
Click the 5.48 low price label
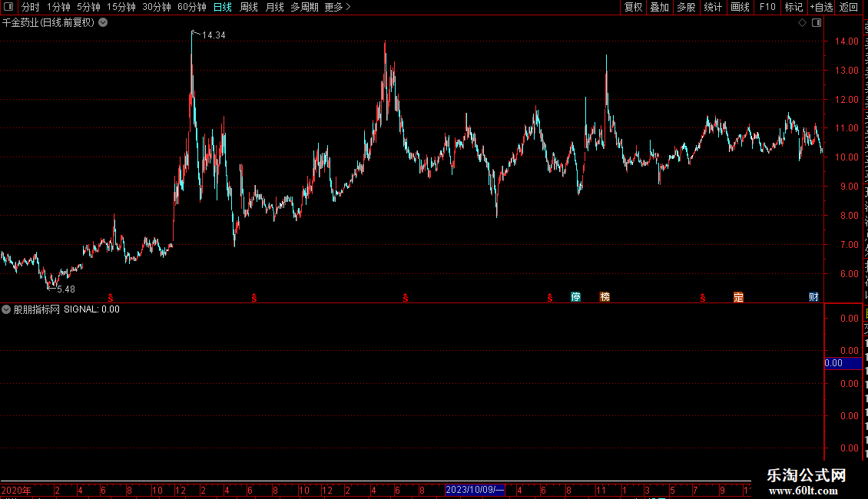[66, 289]
